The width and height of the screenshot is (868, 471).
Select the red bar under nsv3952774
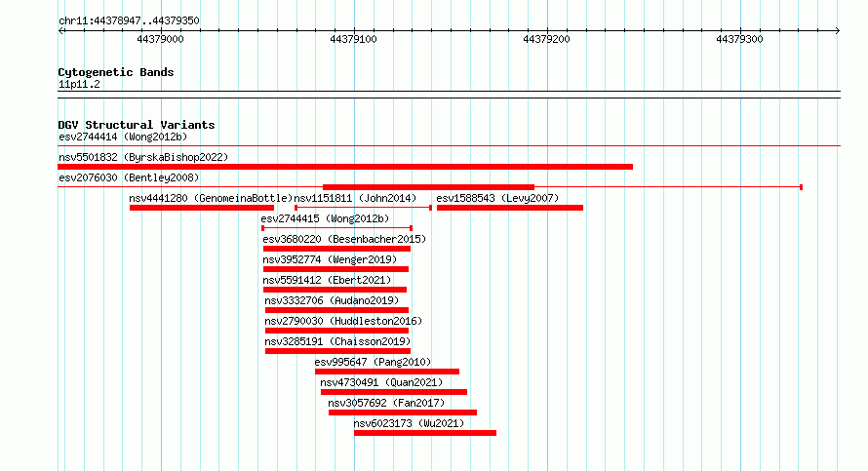click(336, 269)
